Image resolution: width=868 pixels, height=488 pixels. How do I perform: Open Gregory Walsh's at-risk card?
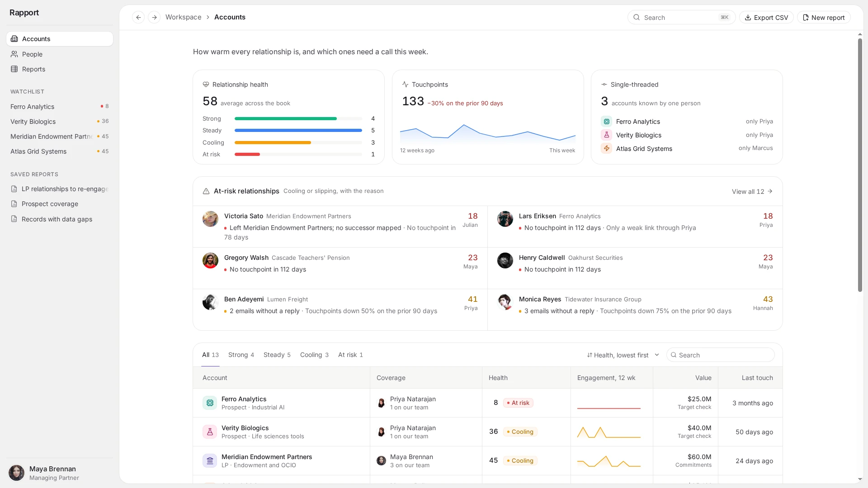pos(340,268)
